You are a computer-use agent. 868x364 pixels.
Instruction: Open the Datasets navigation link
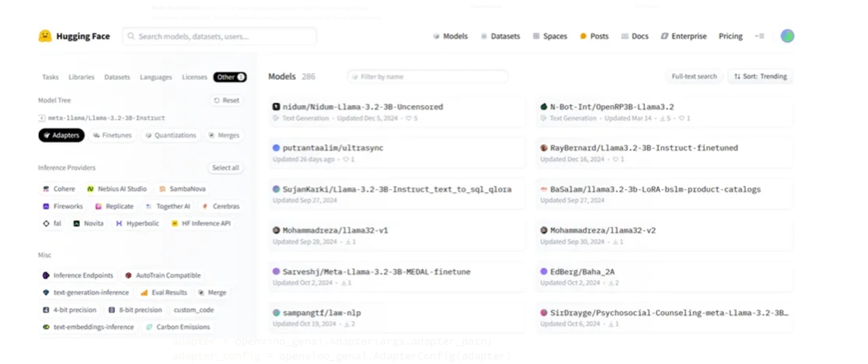click(x=500, y=36)
